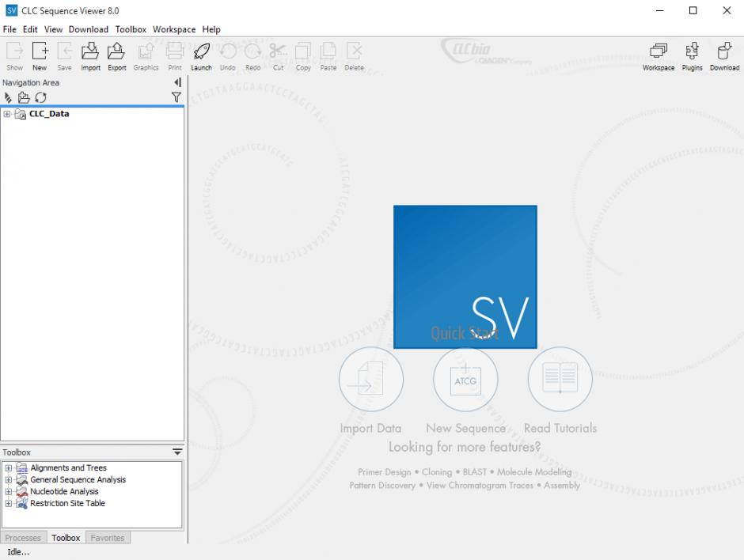Screen dimensions: 744x560
Task: Click the Undo toolbar icon
Action: click(x=228, y=56)
